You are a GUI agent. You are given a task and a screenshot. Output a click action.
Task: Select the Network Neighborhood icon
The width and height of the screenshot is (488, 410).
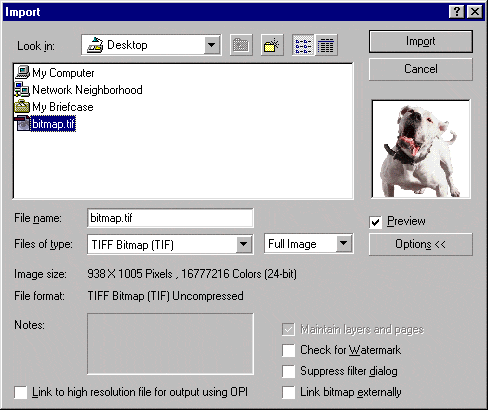[x=22, y=90]
